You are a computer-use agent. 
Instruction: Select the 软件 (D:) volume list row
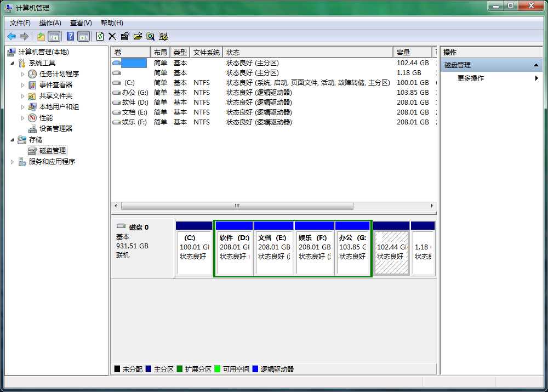pyautogui.click(x=275, y=103)
